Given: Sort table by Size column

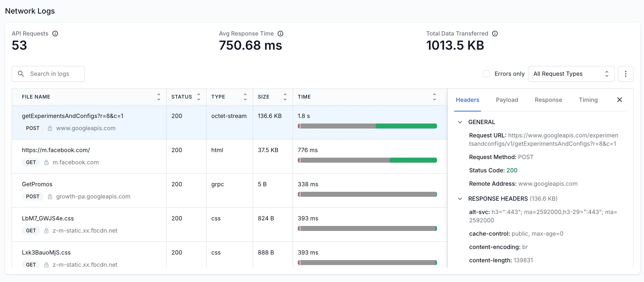Looking at the screenshot, I should [285, 97].
